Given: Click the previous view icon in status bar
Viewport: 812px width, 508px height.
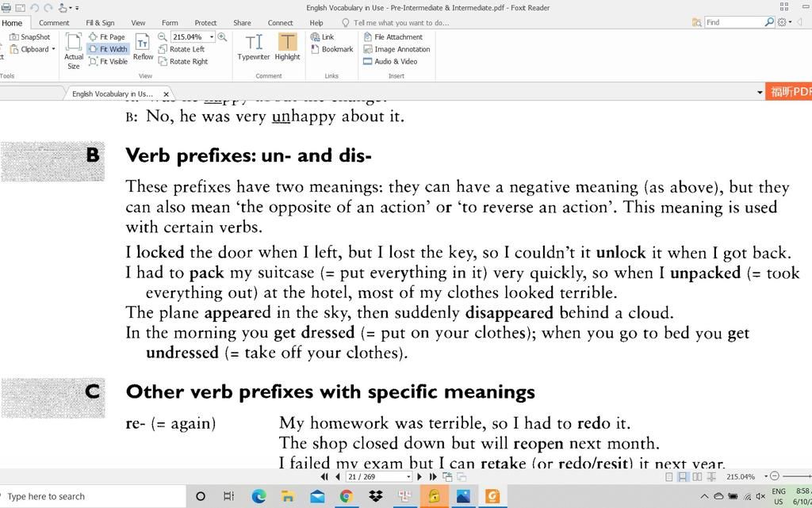Looking at the screenshot, I should (x=447, y=476).
